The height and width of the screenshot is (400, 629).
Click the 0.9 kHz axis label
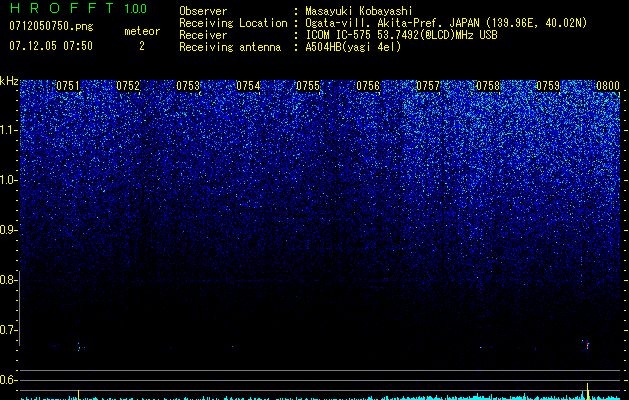(x=8, y=230)
